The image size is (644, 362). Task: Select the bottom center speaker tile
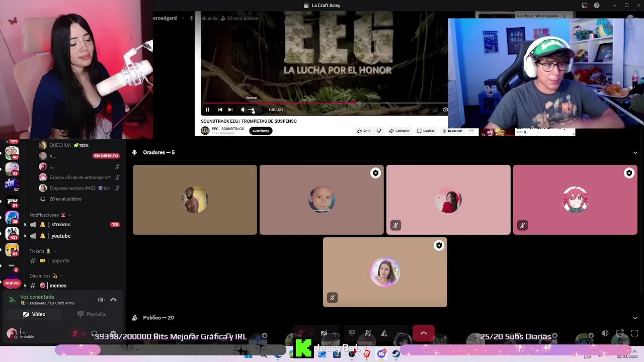point(385,272)
